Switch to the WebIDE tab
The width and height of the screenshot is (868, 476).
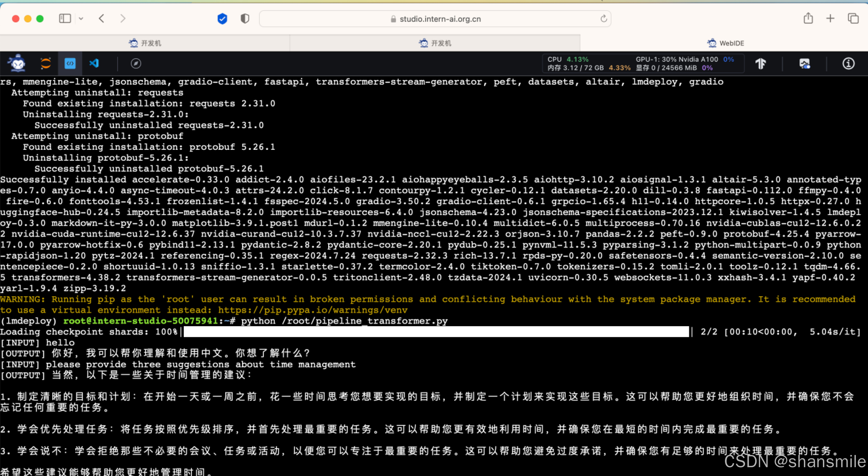point(725,43)
